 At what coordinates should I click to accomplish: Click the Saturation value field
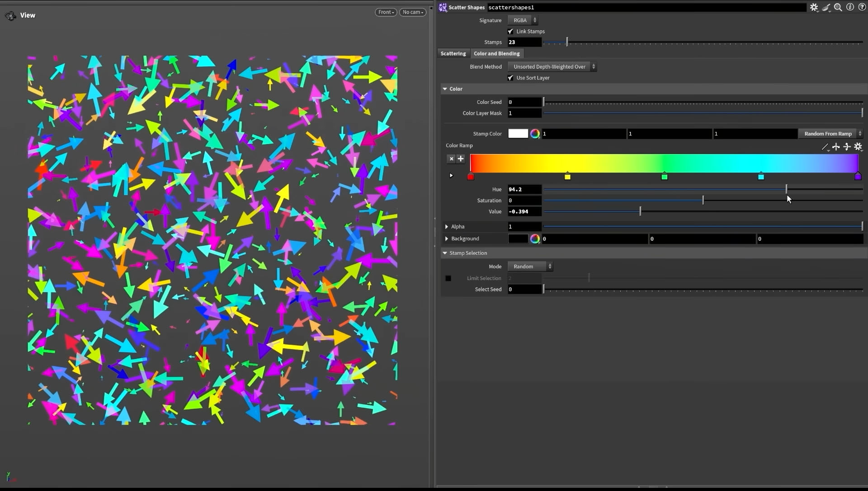click(524, 200)
